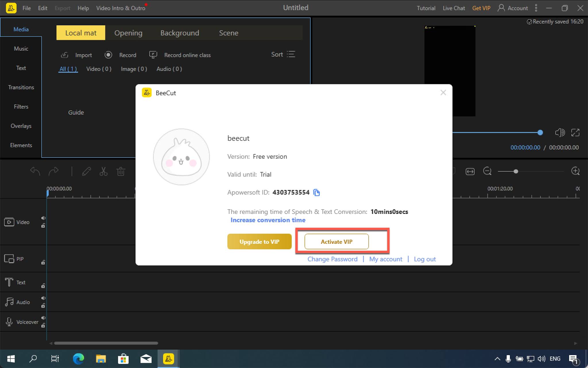Click the Redo arrow icon
The image size is (588, 368).
click(53, 171)
